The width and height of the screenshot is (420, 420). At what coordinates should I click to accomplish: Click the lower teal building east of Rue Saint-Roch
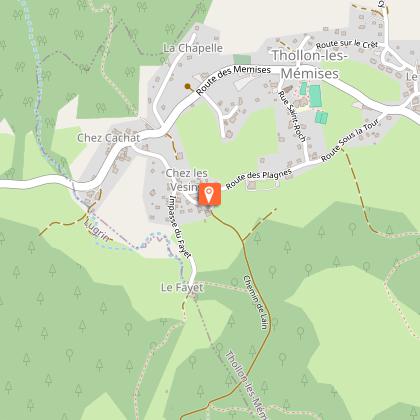point(322,118)
